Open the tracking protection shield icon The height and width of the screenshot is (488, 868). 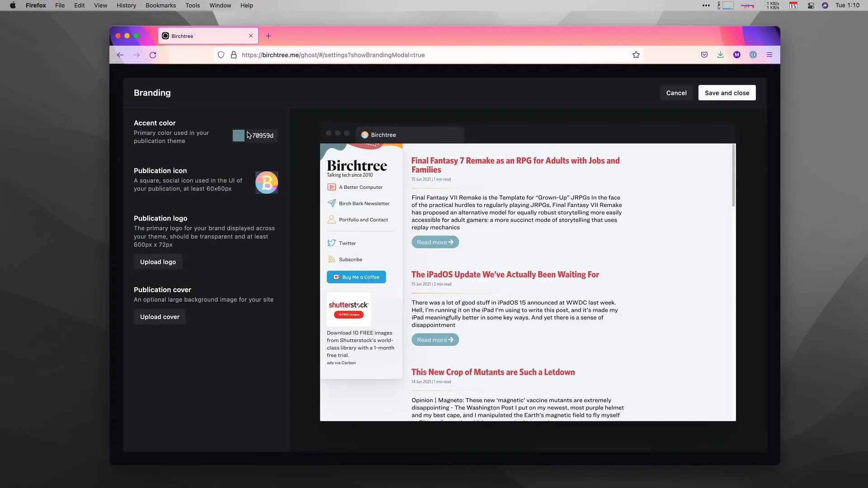pos(221,55)
